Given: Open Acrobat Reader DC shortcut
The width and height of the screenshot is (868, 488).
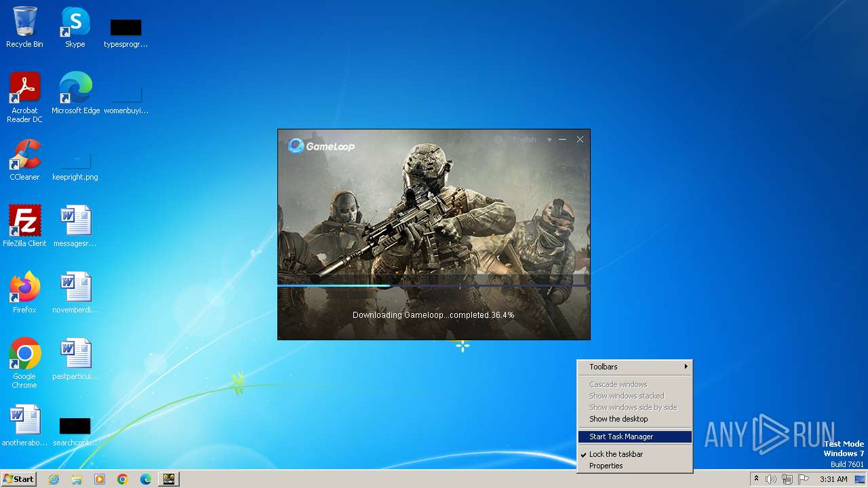Looking at the screenshot, I should (24, 98).
